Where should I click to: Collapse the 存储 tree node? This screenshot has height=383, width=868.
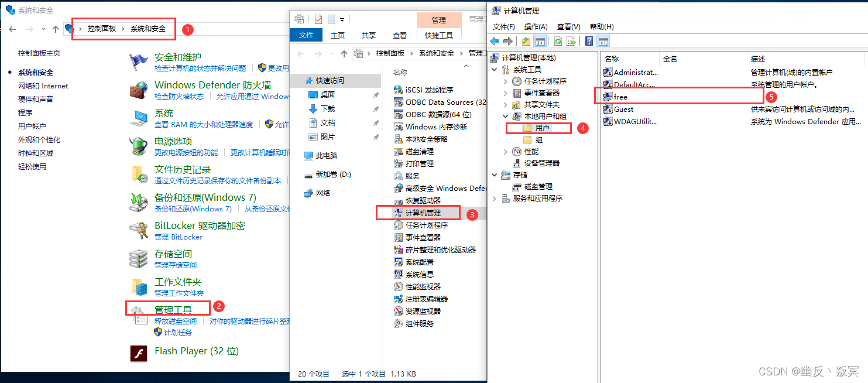tap(495, 175)
